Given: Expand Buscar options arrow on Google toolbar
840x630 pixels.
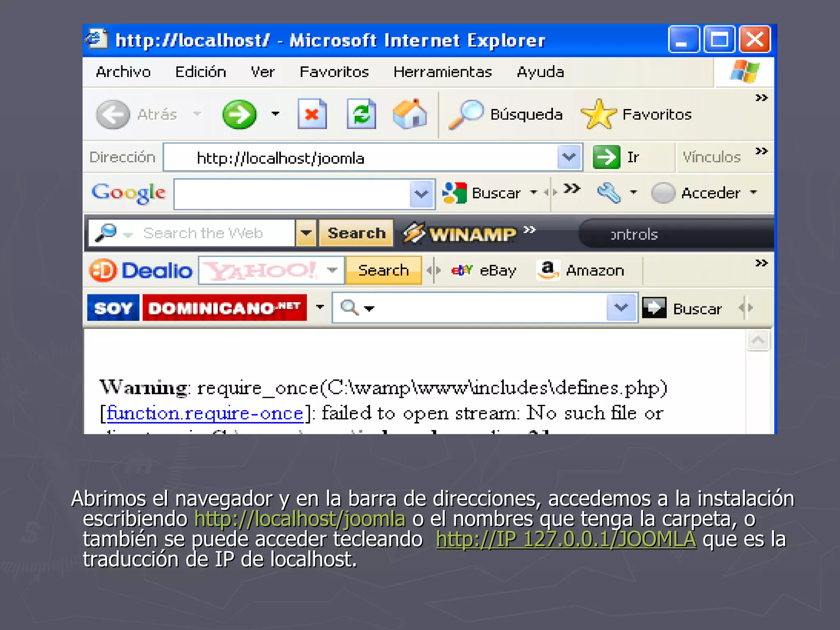Looking at the screenshot, I should (534, 192).
